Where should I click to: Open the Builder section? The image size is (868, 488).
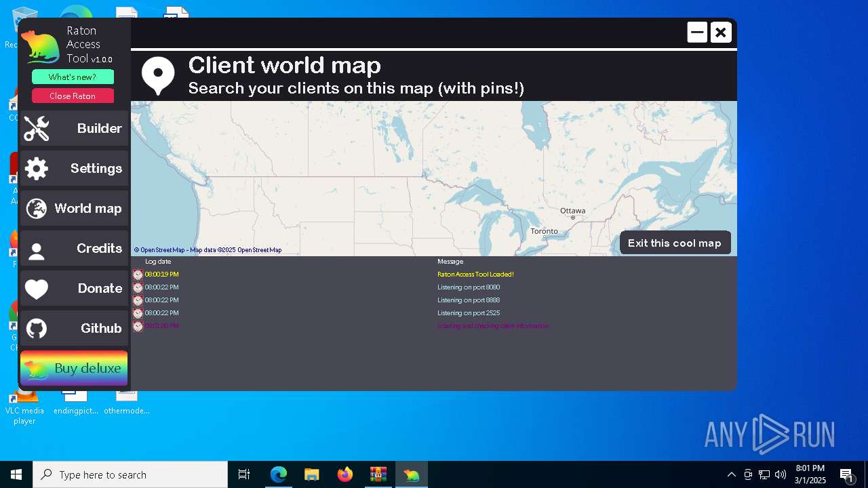click(74, 129)
